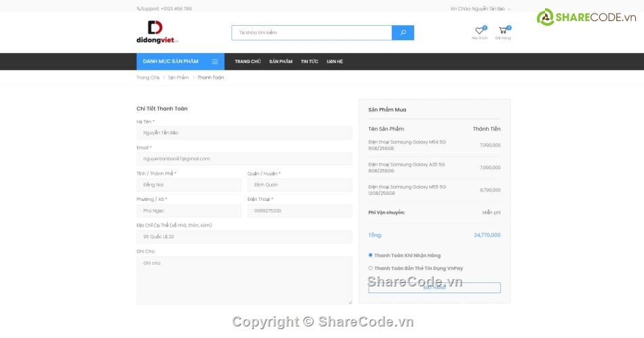Open Sản Phẩm menu item
Viewport: 644px width, 338px height.
click(x=281, y=62)
